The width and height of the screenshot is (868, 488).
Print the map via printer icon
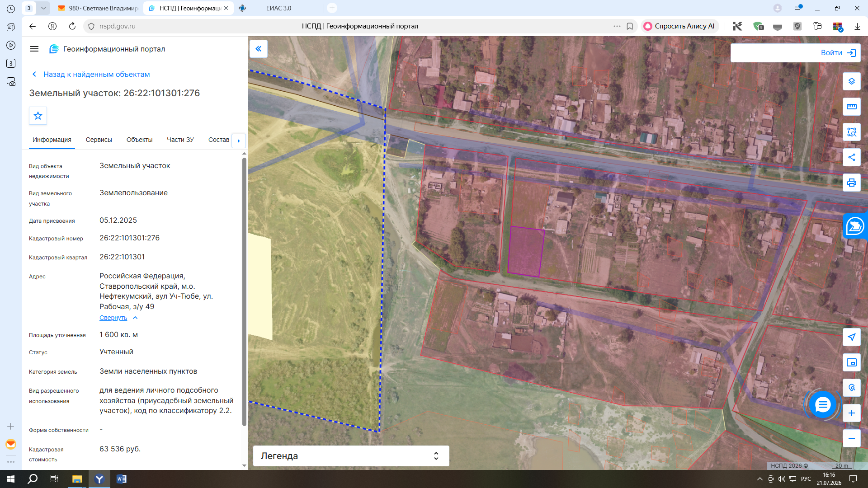851,183
